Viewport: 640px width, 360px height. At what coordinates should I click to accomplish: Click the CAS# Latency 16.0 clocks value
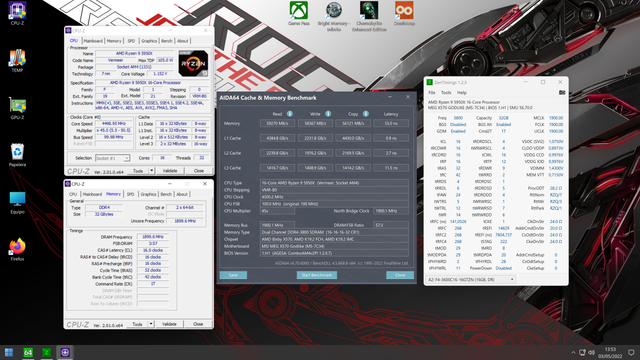pos(153,250)
